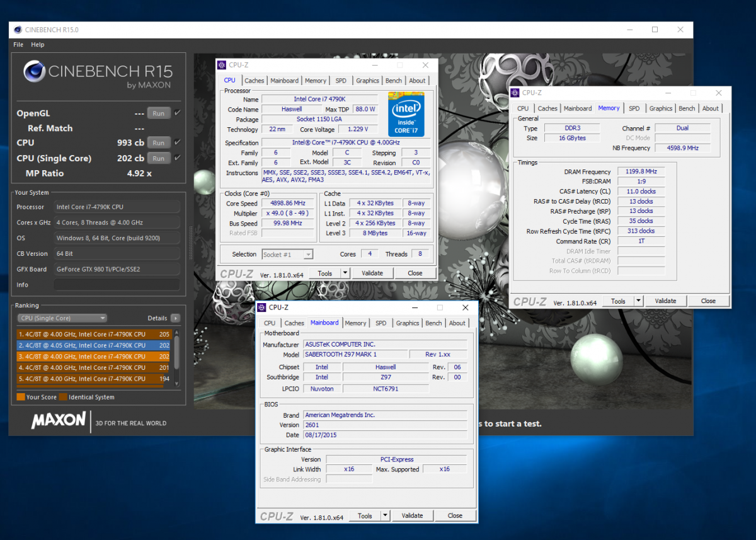Screen dimensions: 756x540
Task: Click the DRAM Frequency value 1199.8 MHz
Action: [641, 171]
